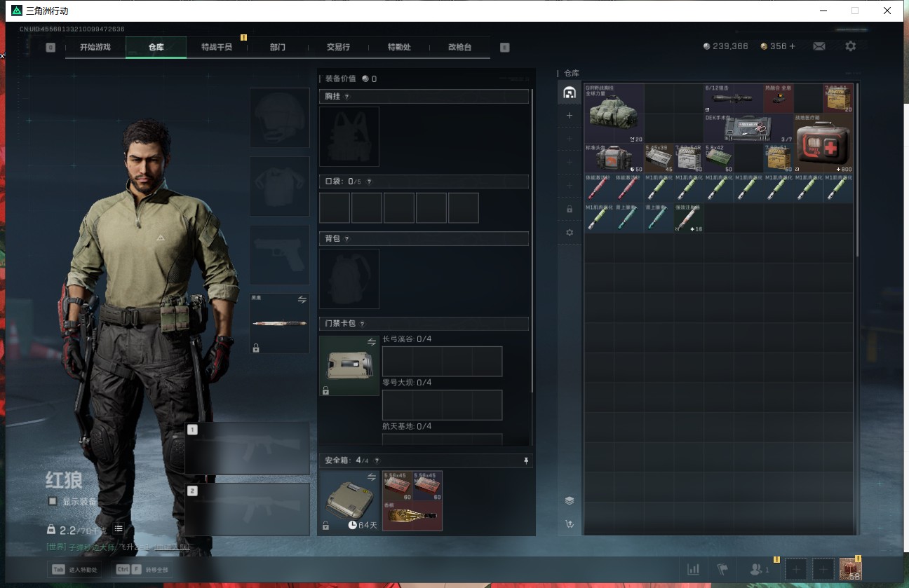Select the empty backpack slot under 背包

pyautogui.click(x=349, y=279)
